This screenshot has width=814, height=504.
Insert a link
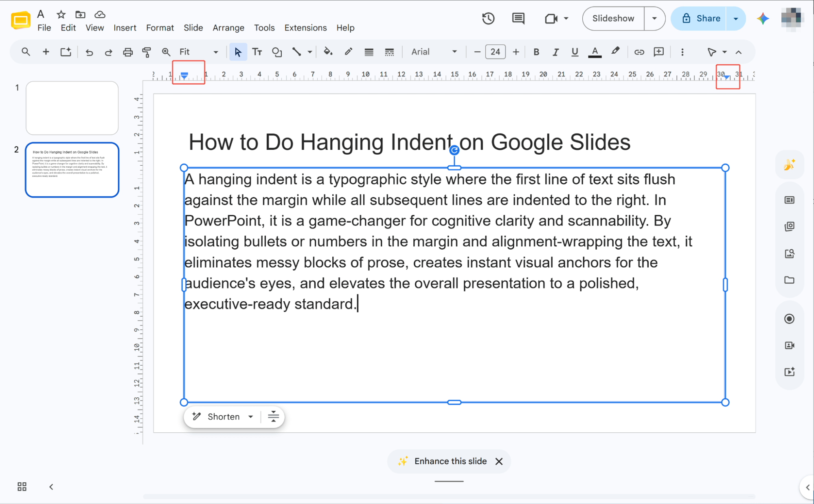tap(639, 52)
